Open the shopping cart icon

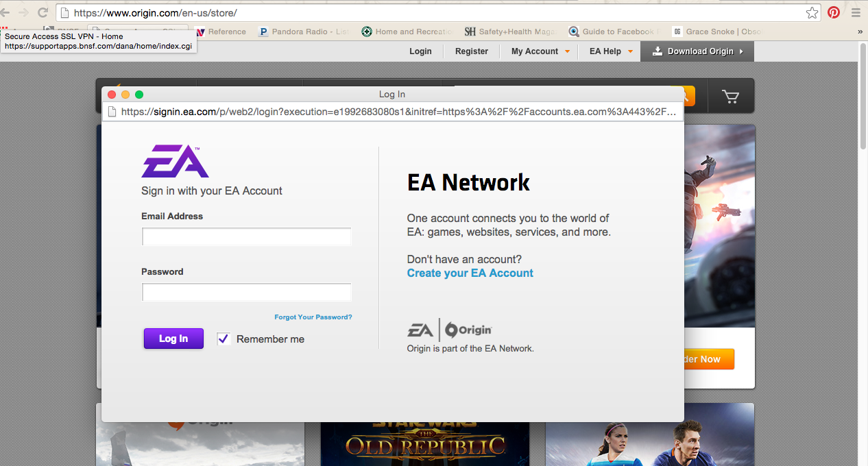coord(730,97)
